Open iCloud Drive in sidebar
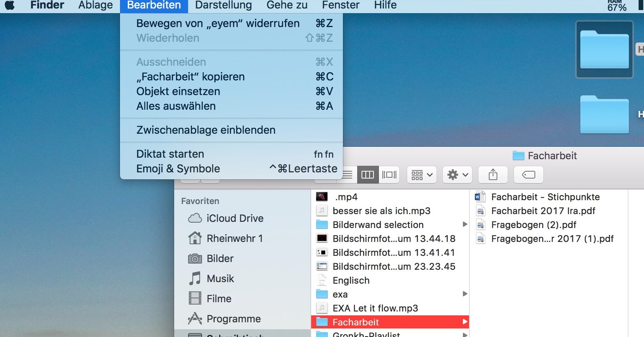This screenshot has height=337, width=644. 235,218
